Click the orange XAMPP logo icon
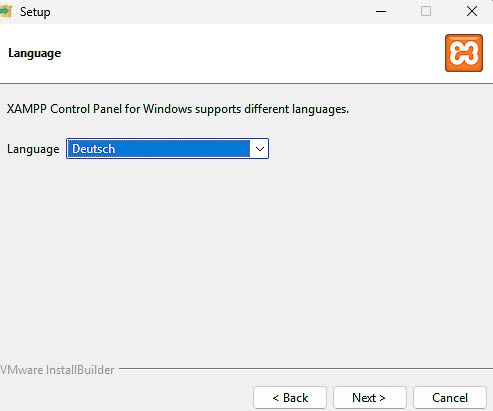Screen dimensions: 493x411 click(464, 53)
